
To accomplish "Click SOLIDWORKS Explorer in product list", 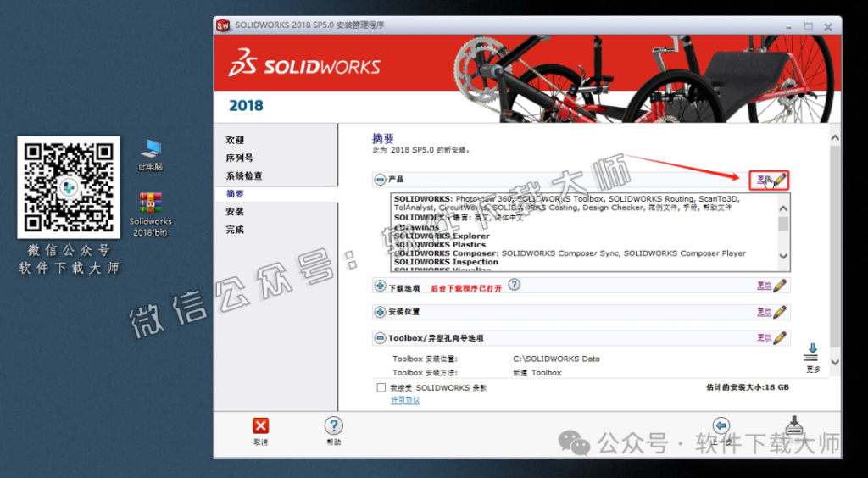I will tap(442, 236).
